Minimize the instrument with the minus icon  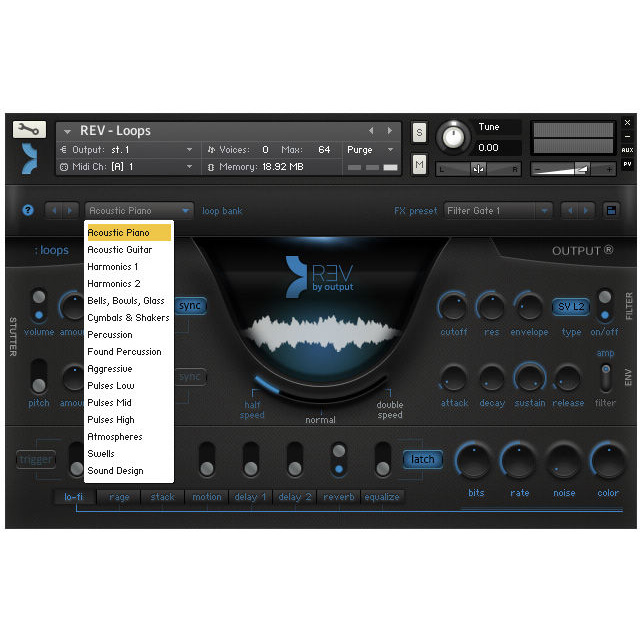point(627,136)
